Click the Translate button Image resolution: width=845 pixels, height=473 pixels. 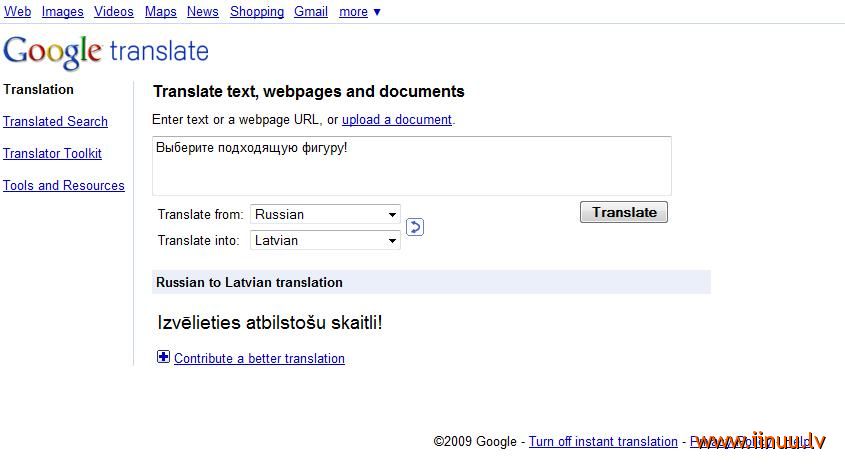pos(624,212)
